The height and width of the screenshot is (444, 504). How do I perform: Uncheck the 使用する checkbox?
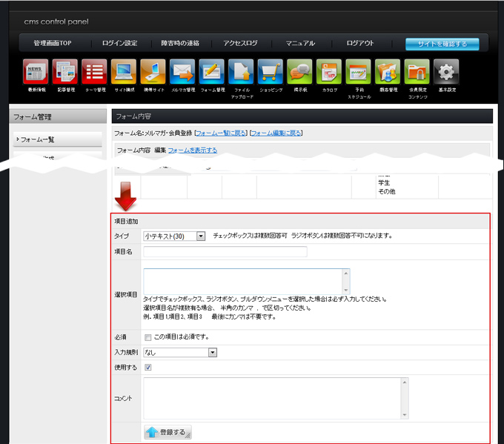pyautogui.click(x=148, y=367)
